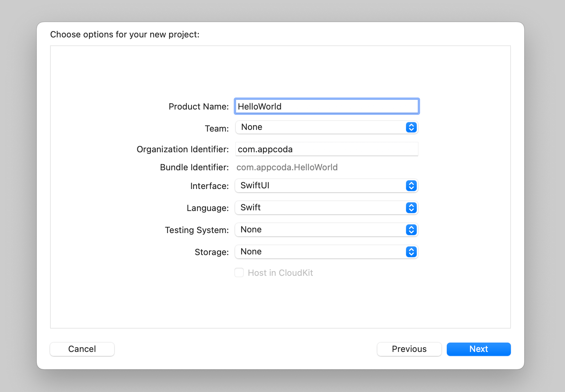This screenshot has width=565, height=392.
Task: Click the Team dropdown stepper arrows
Action: click(x=411, y=127)
